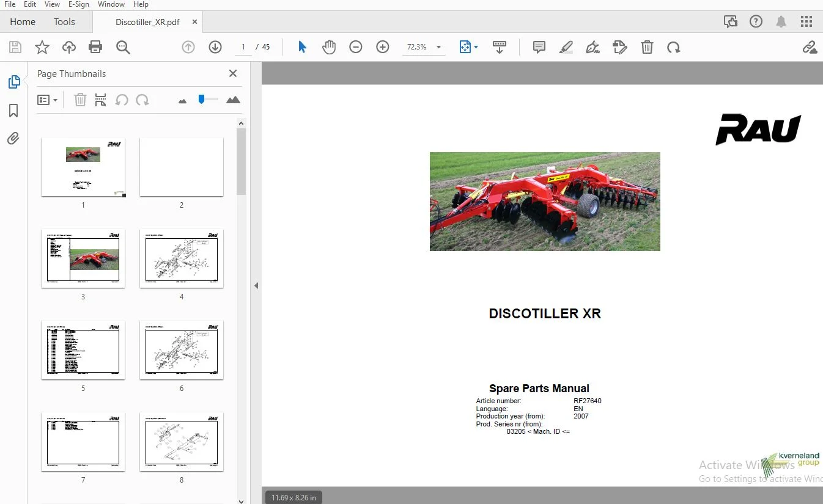The width and height of the screenshot is (823, 504).
Task: Rotate the page clockwise
Action: 674,47
